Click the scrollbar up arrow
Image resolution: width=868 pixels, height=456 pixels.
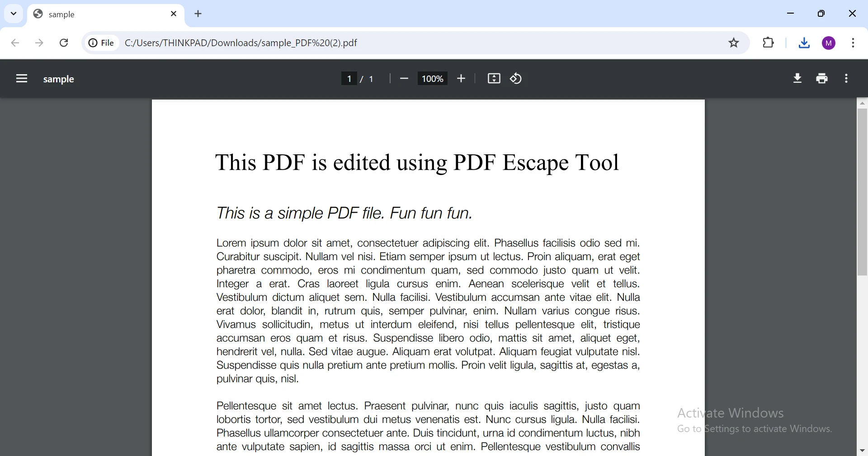click(863, 103)
